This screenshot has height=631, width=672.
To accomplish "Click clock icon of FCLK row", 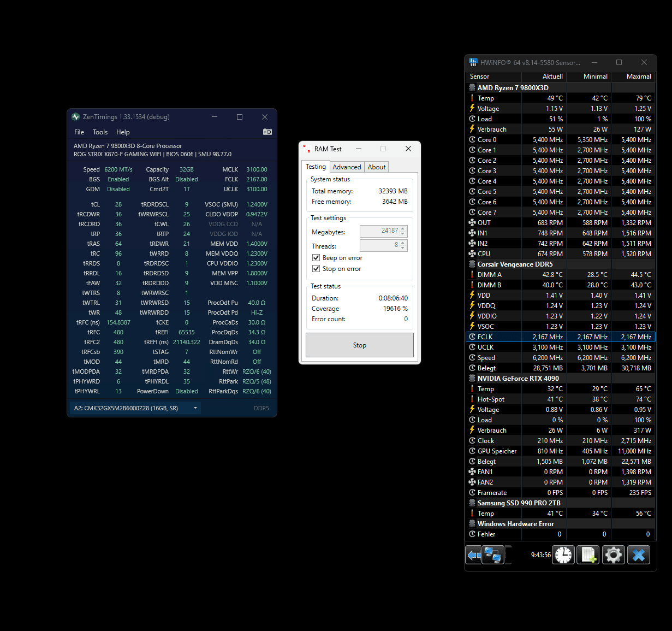I will (472, 337).
